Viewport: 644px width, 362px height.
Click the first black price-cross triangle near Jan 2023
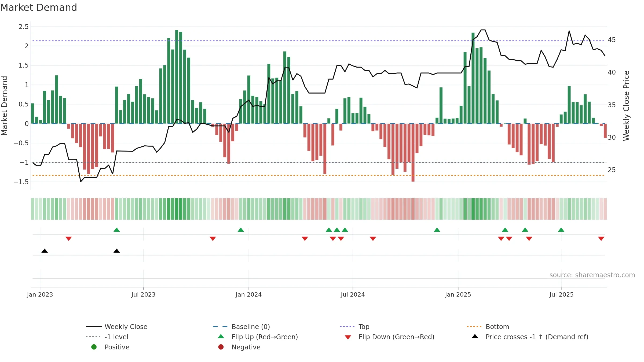coord(45,251)
